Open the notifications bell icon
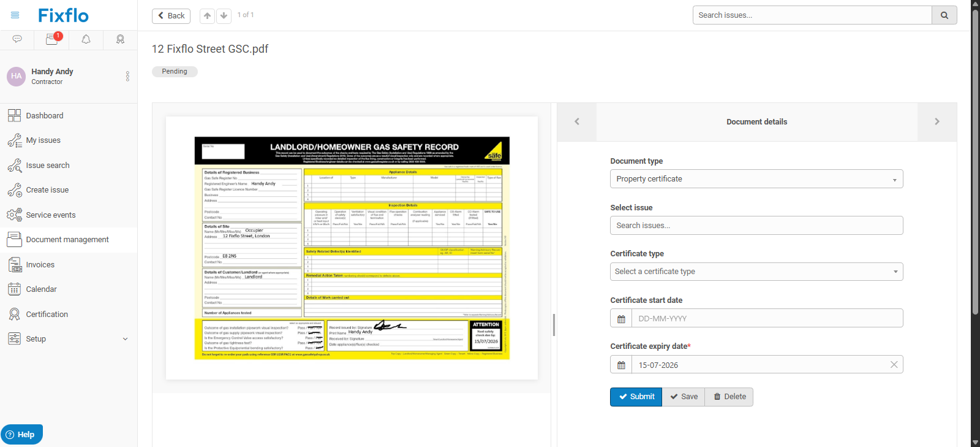Image resolution: width=980 pixels, height=447 pixels. [86, 39]
